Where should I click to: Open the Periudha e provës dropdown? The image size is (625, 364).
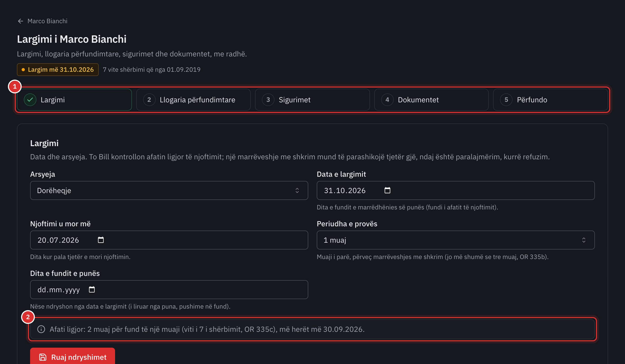(456, 240)
